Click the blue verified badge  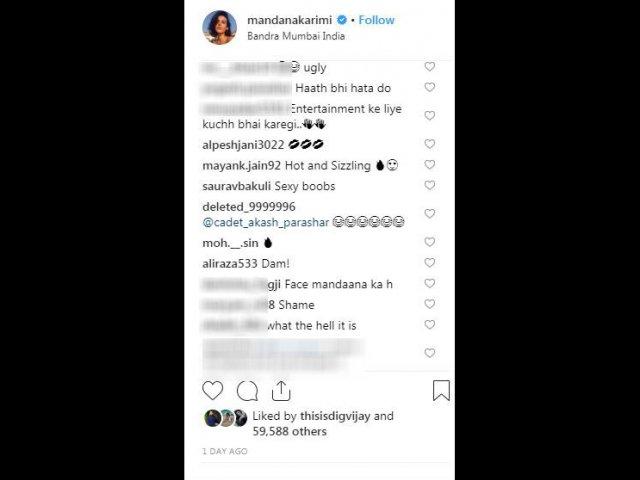[x=342, y=20]
